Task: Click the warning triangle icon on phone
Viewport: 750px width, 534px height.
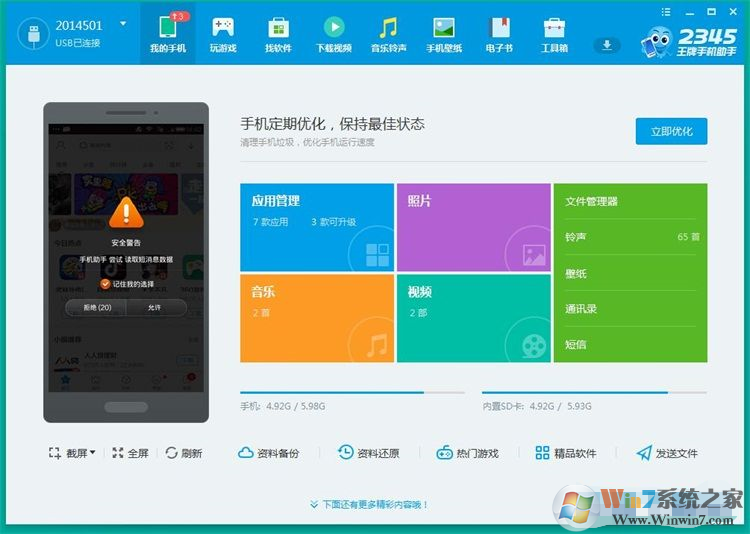Action: point(126,212)
